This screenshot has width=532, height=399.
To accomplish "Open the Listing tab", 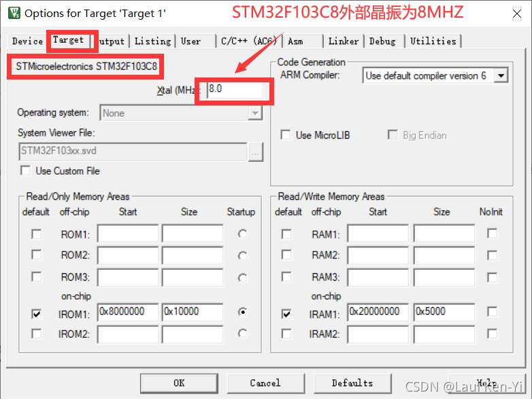I will 152,41.
